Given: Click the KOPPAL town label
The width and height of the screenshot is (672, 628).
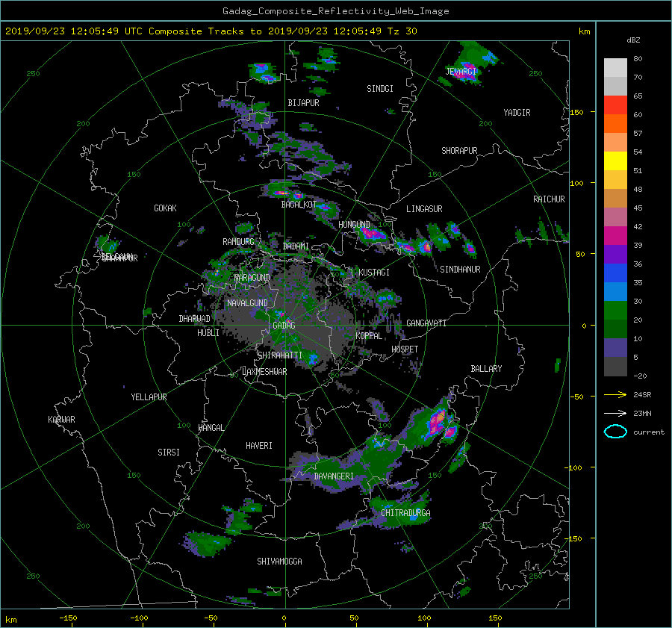Looking at the screenshot, I should (x=369, y=335).
